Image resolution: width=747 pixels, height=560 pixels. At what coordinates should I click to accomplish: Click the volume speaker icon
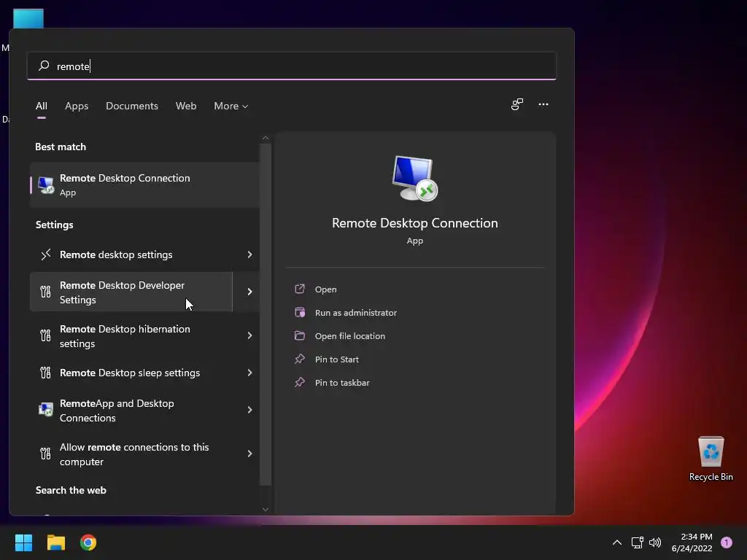(655, 542)
